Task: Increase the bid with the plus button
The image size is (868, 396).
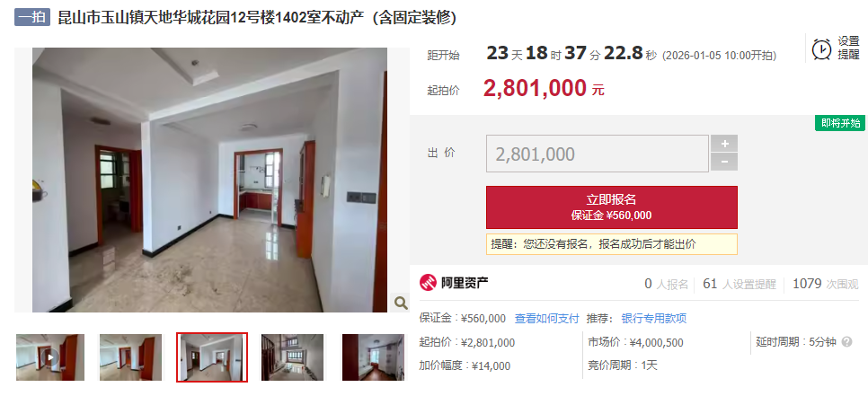Action: [724, 144]
